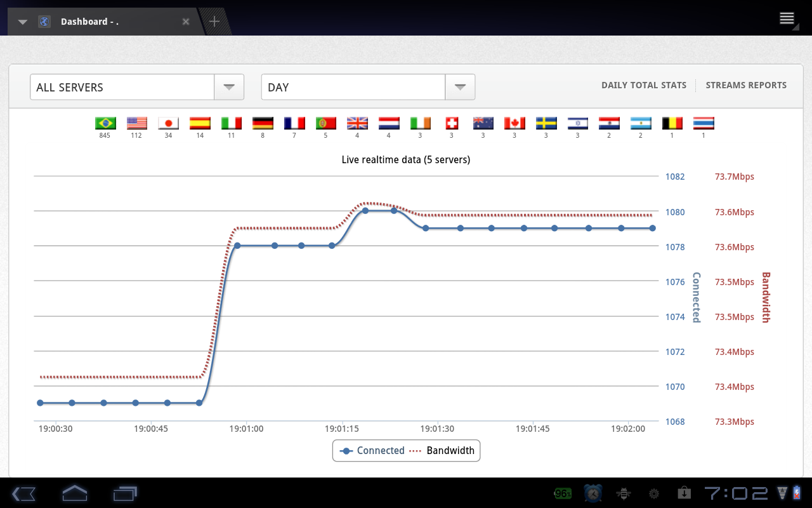View DAILY TOTAL STATS
The width and height of the screenshot is (812, 508).
click(x=644, y=85)
